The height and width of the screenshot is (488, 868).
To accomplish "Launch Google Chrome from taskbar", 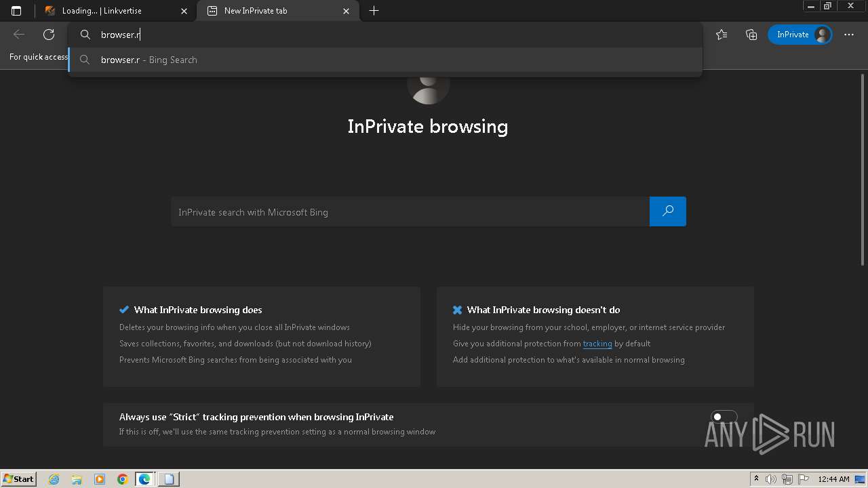I will [122, 479].
